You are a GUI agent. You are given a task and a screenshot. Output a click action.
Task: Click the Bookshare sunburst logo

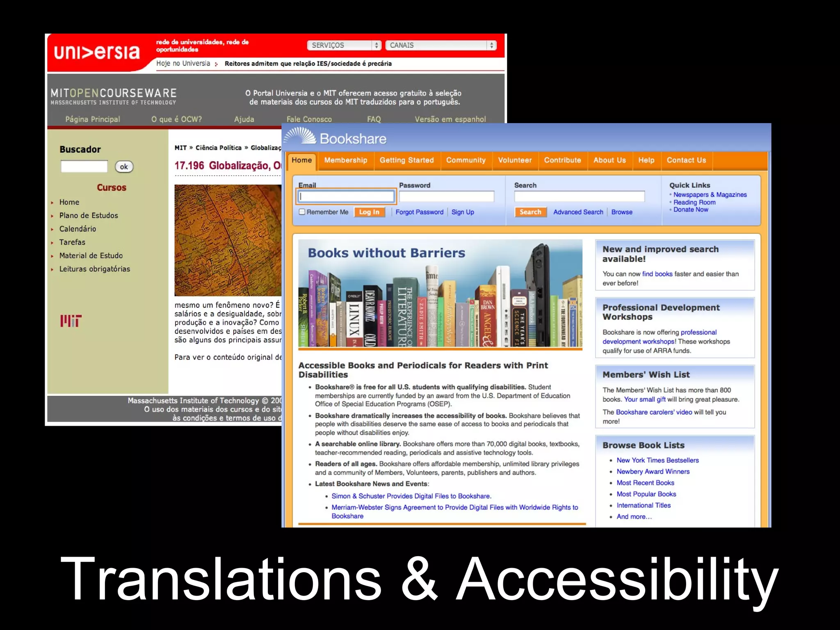(x=300, y=136)
